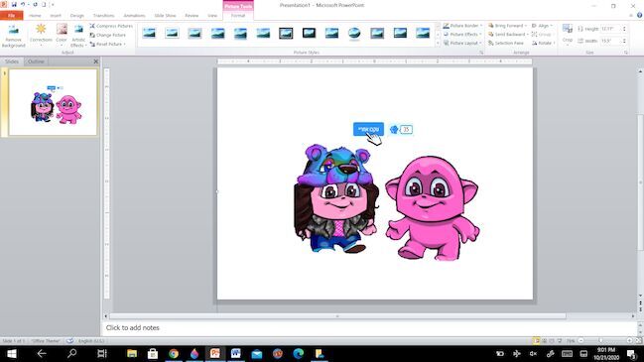Open the Color adjustment tool
The height and width of the screenshot is (362, 644).
62,34
